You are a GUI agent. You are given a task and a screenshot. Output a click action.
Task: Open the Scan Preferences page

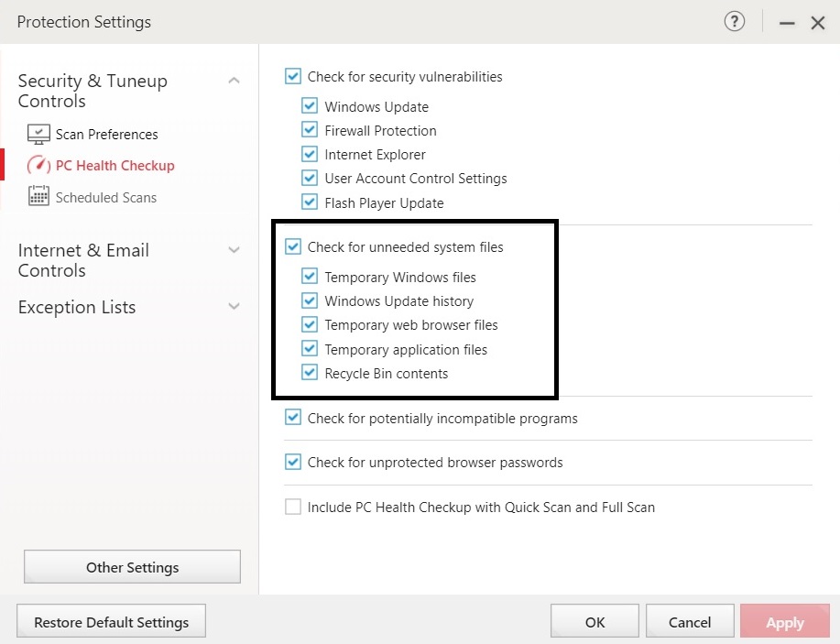point(106,134)
